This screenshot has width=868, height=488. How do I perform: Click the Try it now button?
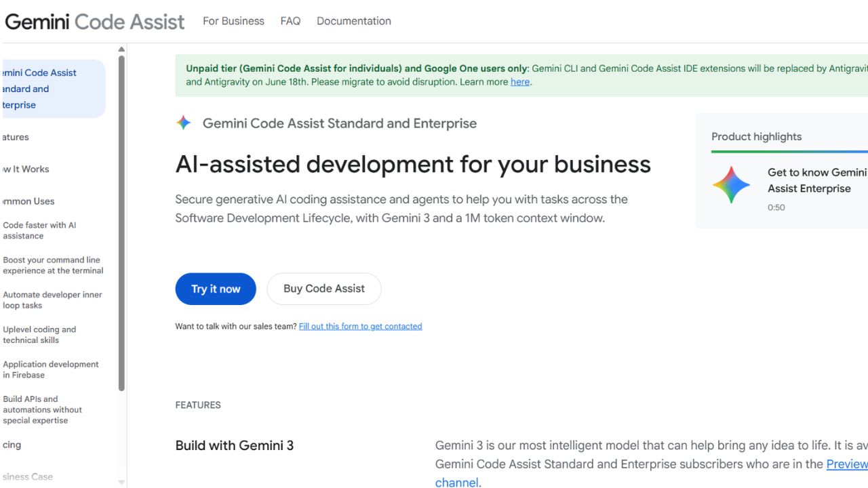pyautogui.click(x=216, y=289)
